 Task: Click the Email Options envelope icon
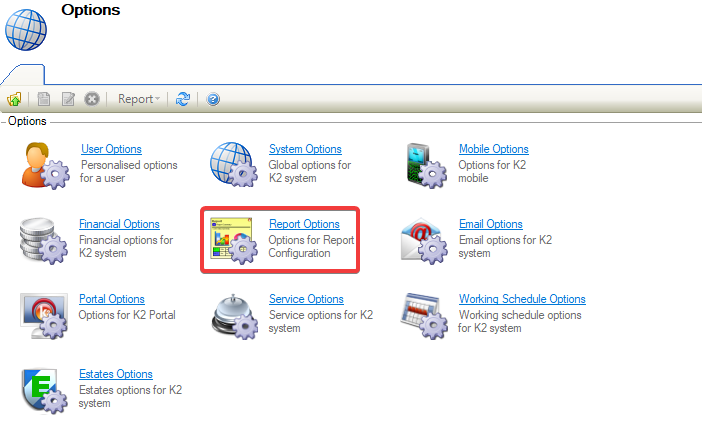pyautogui.click(x=424, y=240)
